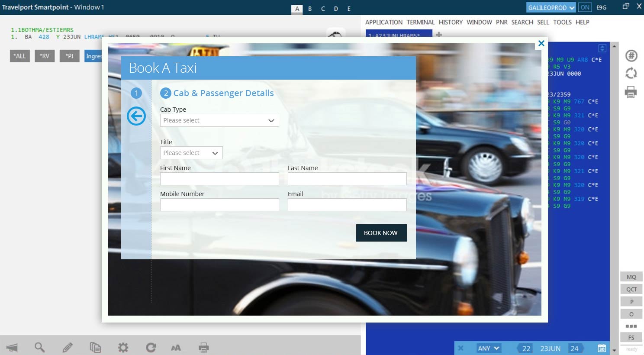Click the *ALL button in PNR viewer
644x355 pixels.
point(19,56)
